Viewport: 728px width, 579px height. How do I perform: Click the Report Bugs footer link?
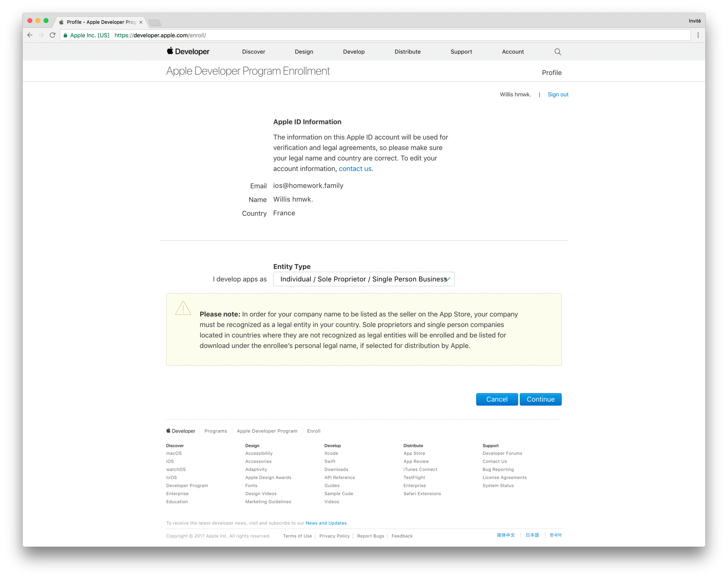(370, 536)
